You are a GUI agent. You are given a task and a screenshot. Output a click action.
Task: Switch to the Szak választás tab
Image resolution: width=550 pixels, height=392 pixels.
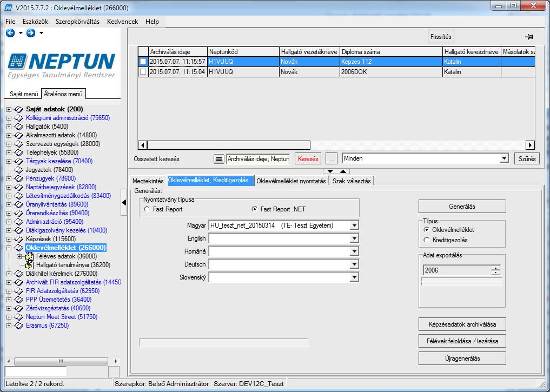pyautogui.click(x=352, y=181)
